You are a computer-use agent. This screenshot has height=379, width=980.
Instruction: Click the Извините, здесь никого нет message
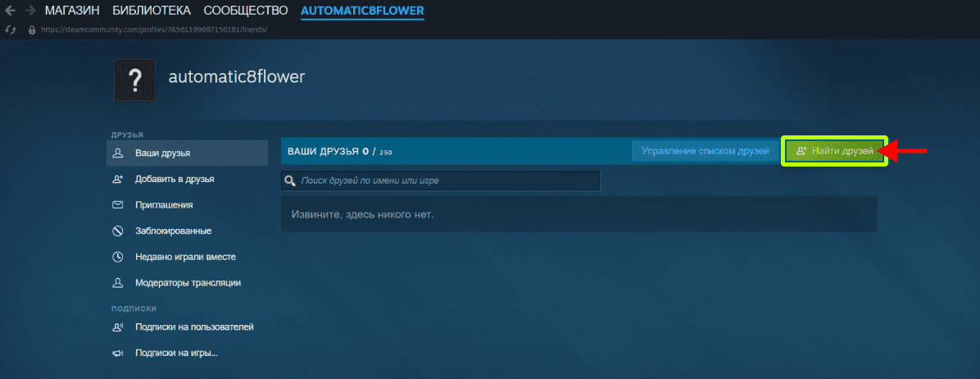(362, 214)
